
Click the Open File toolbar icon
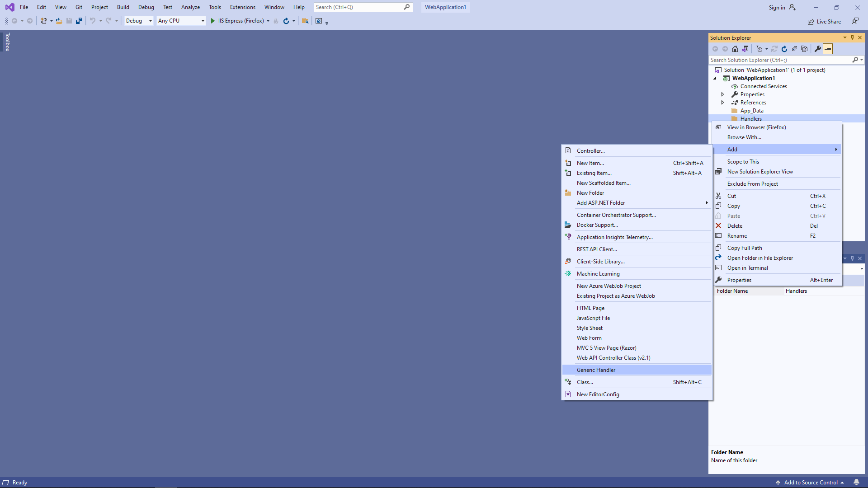(59, 21)
